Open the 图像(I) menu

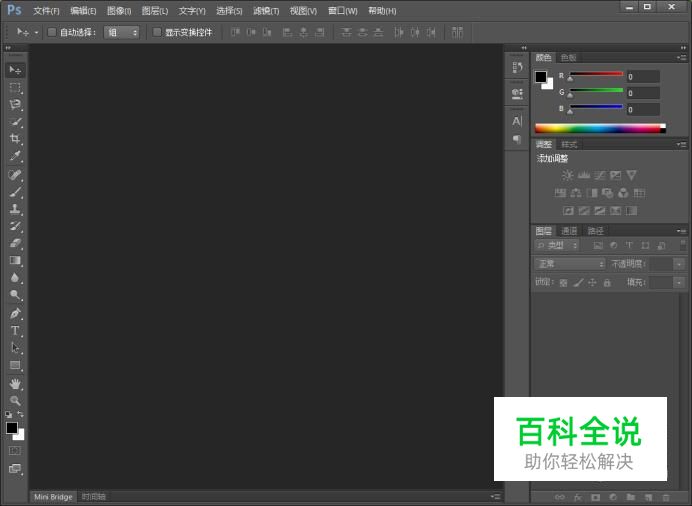point(119,11)
